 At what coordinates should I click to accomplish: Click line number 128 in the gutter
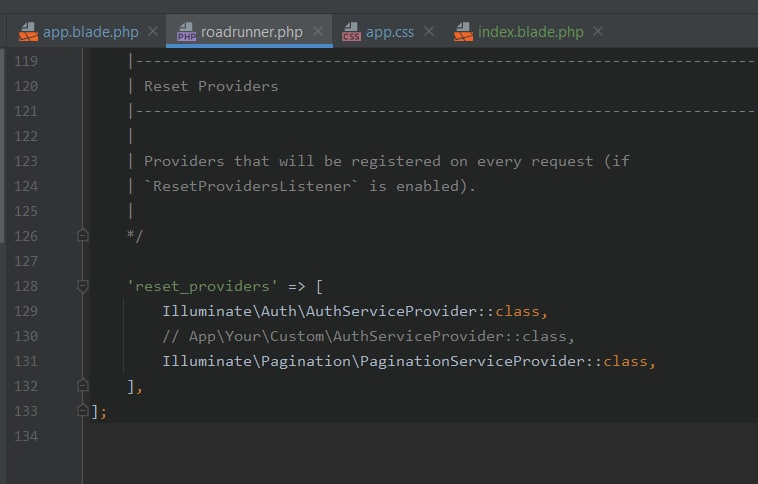[x=26, y=286]
